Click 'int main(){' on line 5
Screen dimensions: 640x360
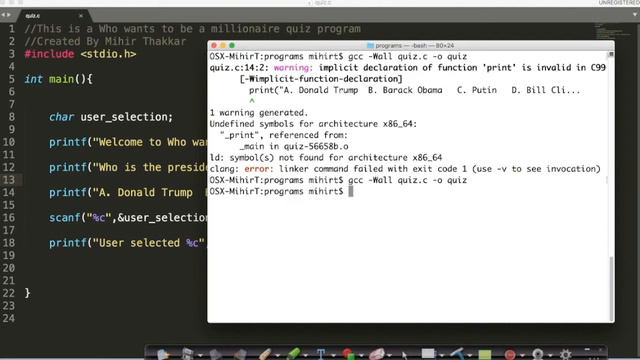pyautogui.click(x=58, y=79)
